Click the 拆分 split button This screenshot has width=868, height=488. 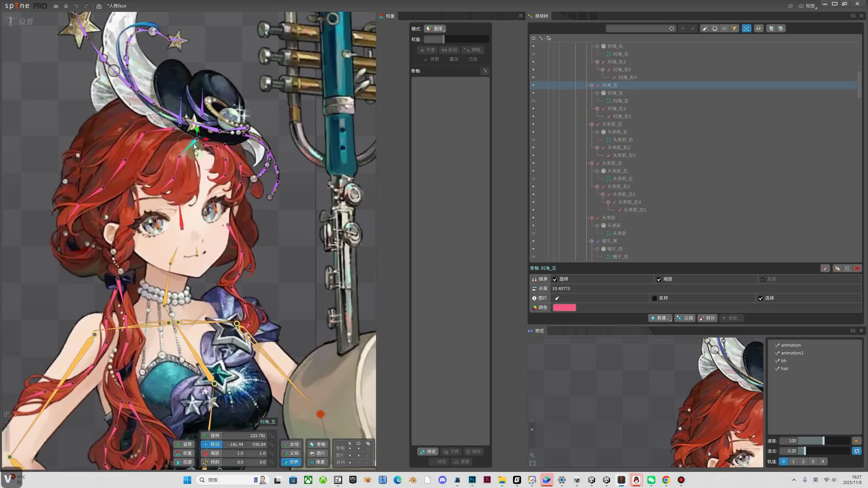point(707,318)
